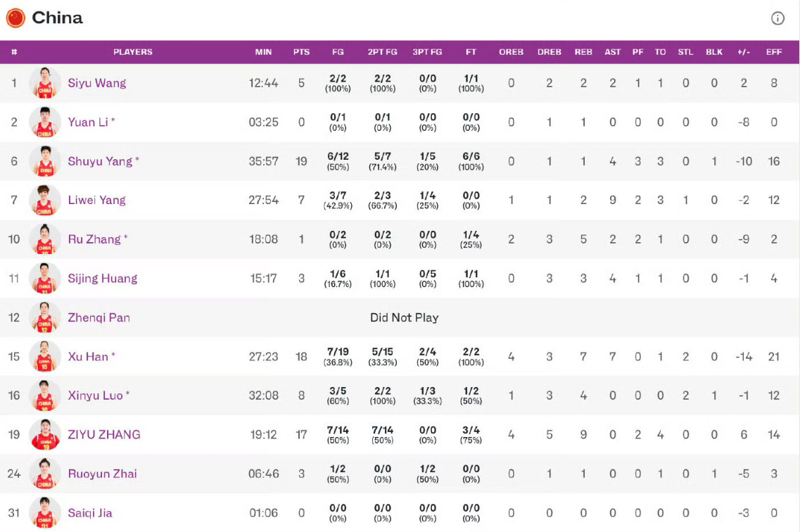
Task: Open the info icon at top right
Action: click(x=777, y=18)
